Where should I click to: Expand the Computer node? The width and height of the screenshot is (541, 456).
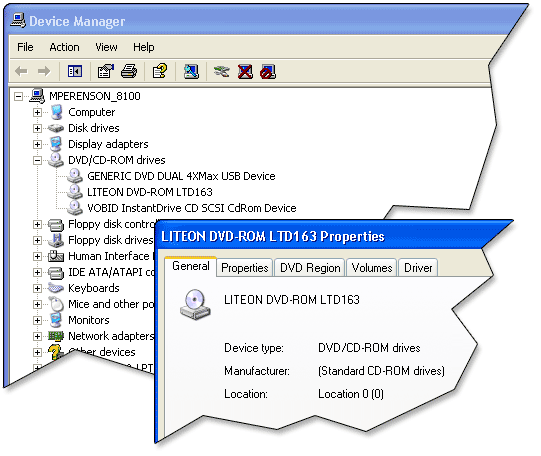(x=37, y=112)
